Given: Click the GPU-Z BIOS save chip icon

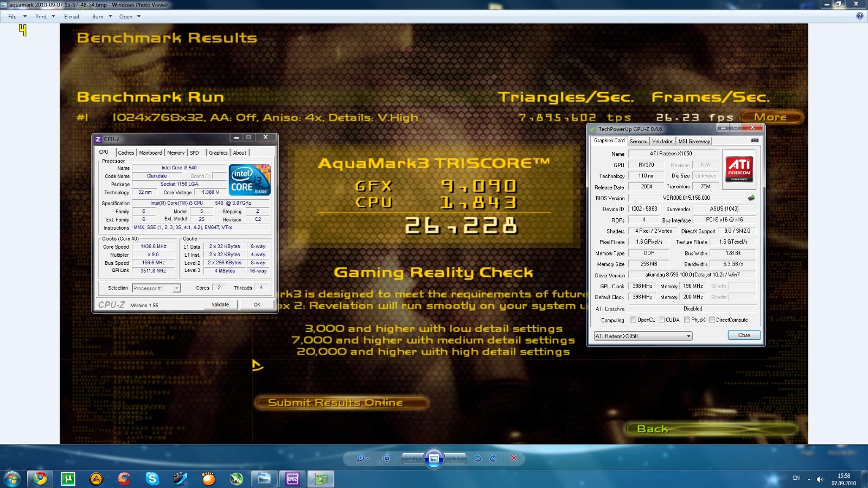Looking at the screenshot, I should coord(751,198).
